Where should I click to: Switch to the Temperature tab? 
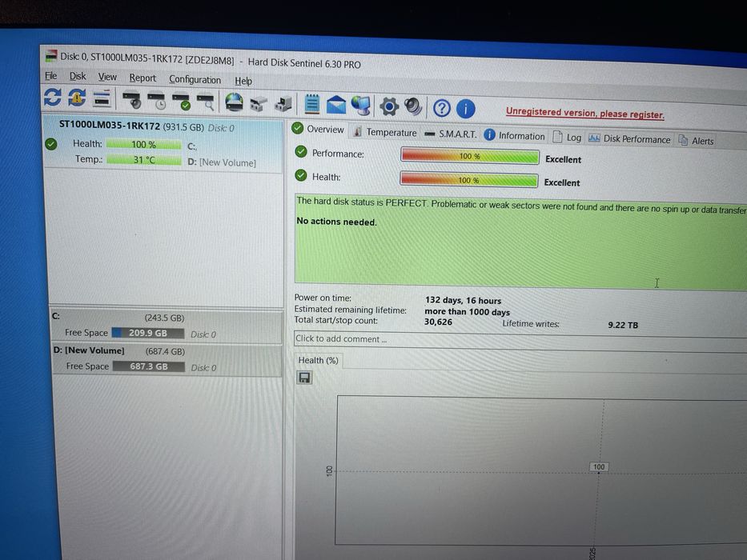click(385, 132)
